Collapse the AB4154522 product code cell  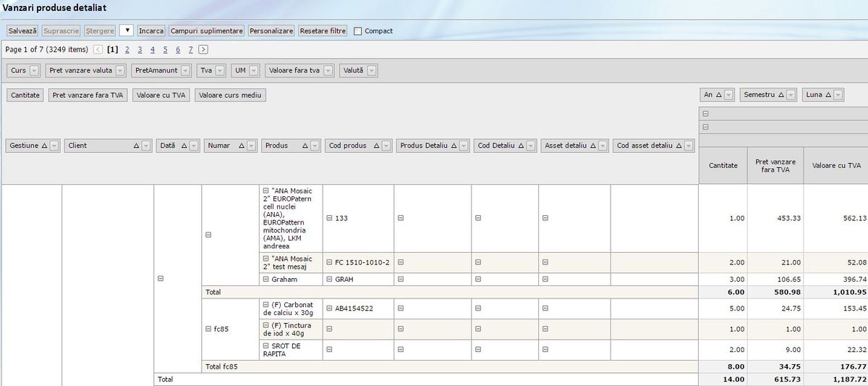(330, 309)
